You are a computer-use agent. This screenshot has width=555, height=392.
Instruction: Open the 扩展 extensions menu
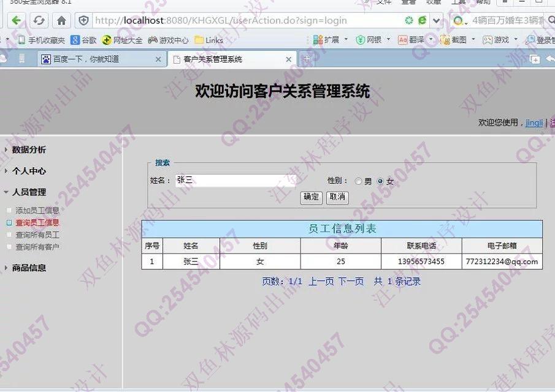click(330, 40)
